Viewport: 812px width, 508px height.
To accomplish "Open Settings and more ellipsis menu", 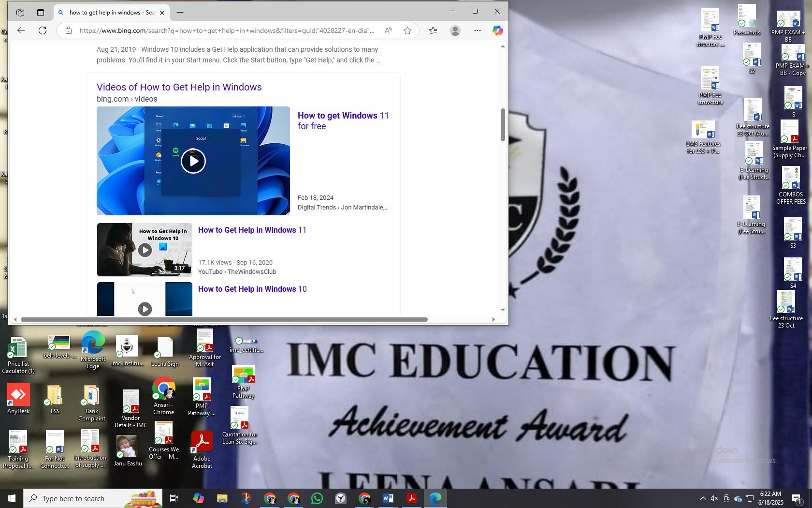I will [x=478, y=30].
